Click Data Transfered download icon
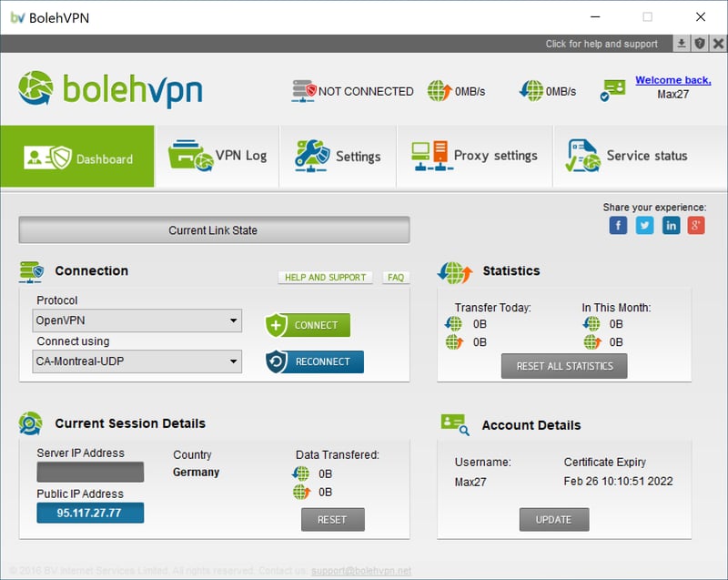The height and width of the screenshot is (580, 728). [x=300, y=473]
